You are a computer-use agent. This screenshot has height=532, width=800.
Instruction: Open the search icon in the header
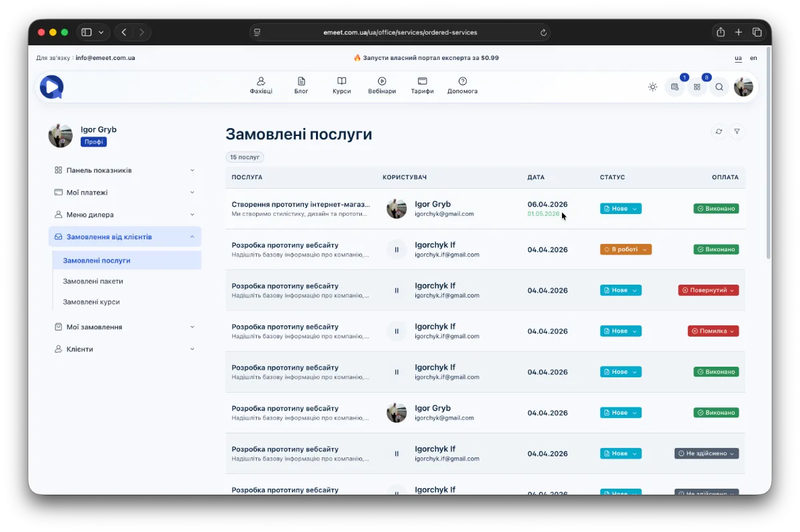coord(719,87)
